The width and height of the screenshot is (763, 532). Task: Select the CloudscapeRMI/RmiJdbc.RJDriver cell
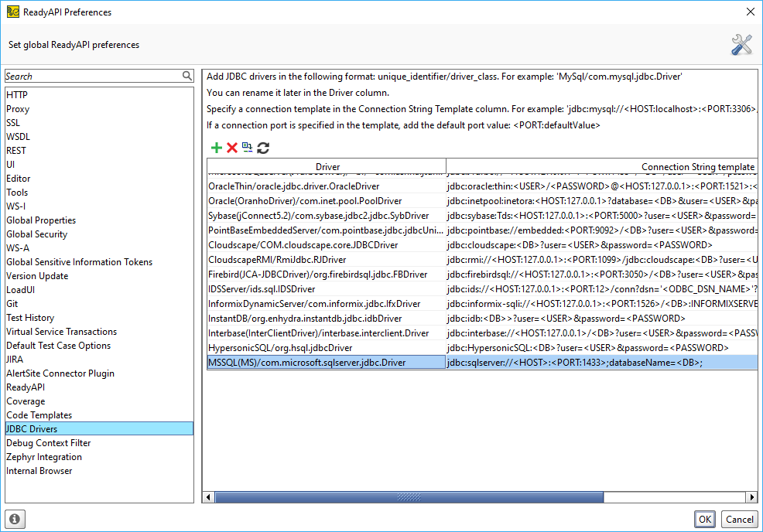(x=327, y=260)
